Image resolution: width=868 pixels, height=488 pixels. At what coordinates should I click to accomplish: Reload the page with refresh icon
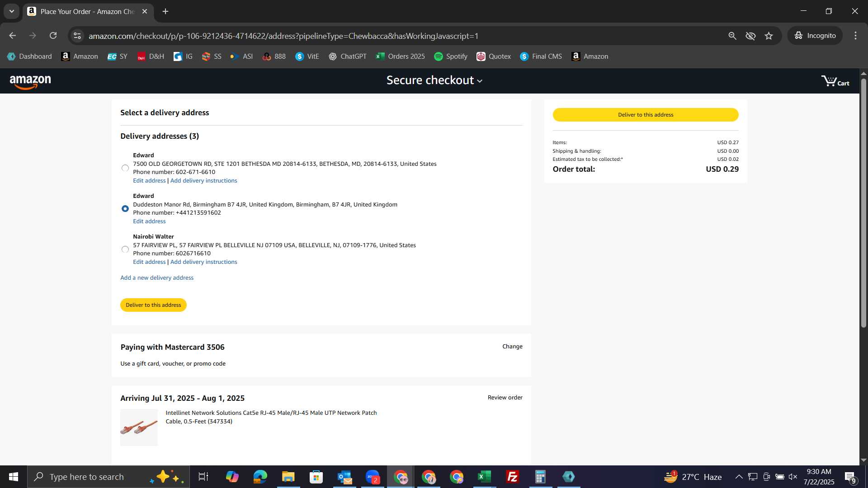[x=53, y=36]
